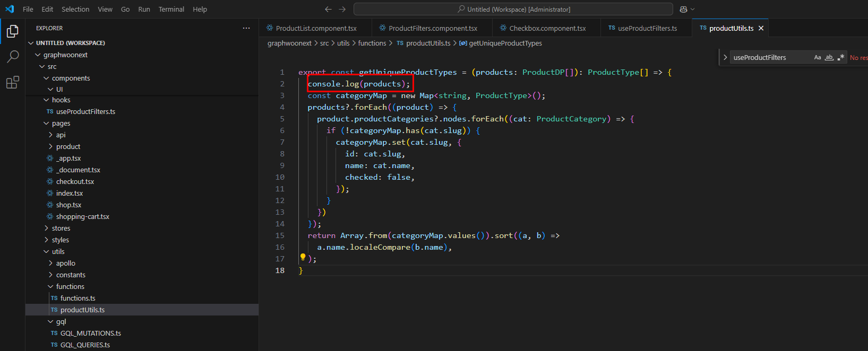Expand the stores folder
This screenshot has width=868, height=351.
pos(61,228)
